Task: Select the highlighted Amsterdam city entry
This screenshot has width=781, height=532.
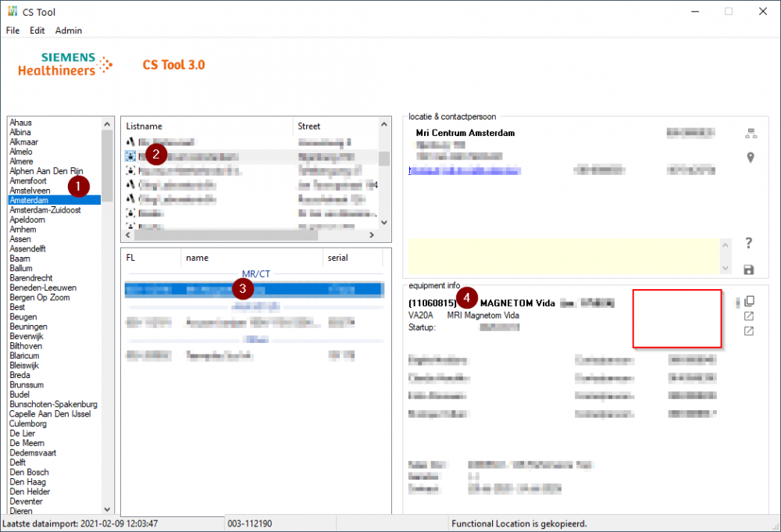Action: click(x=55, y=200)
